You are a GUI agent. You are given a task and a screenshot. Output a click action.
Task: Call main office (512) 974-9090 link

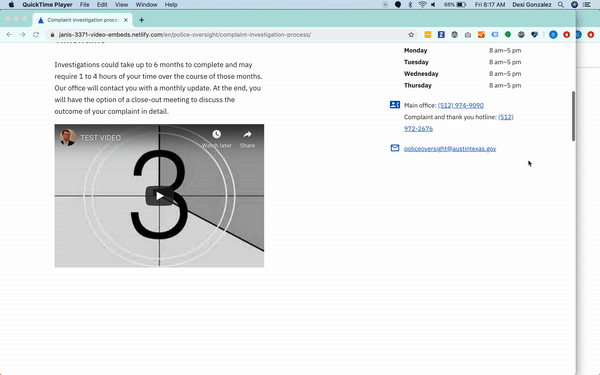pos(461,105)
